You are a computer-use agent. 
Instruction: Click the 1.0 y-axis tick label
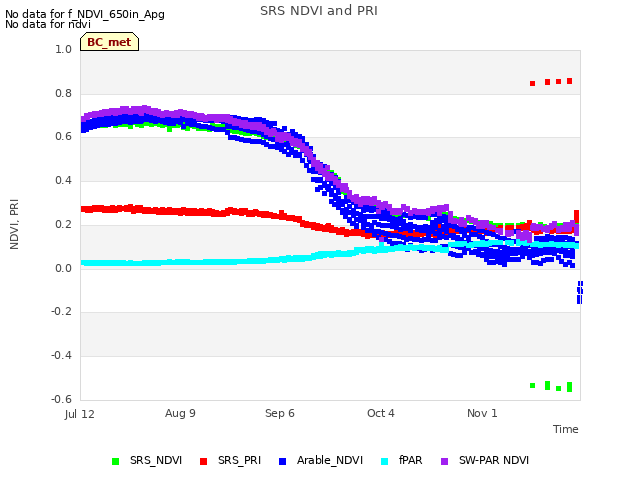coord(63,49)
